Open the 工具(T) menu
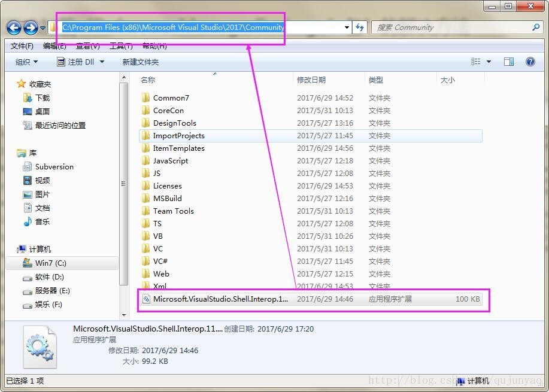The width and height of the screenshot is (549, 392). [x=121, y=46]
